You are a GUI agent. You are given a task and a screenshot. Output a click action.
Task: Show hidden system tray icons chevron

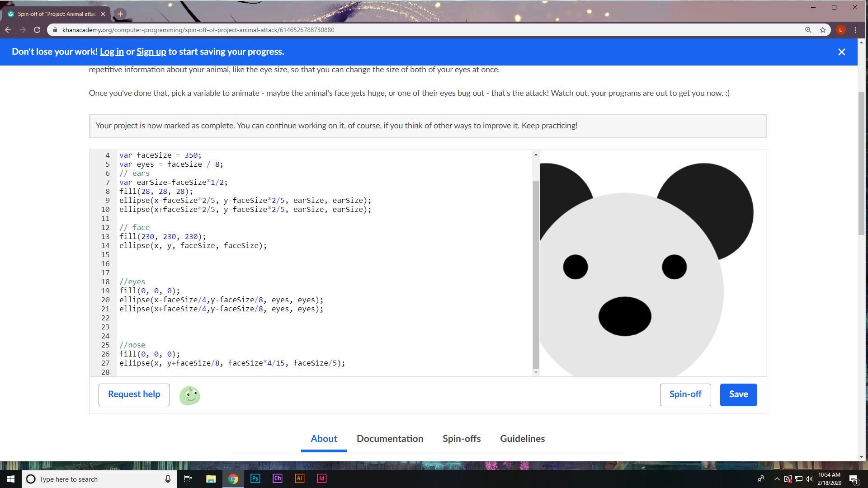[x=777, y=479]
